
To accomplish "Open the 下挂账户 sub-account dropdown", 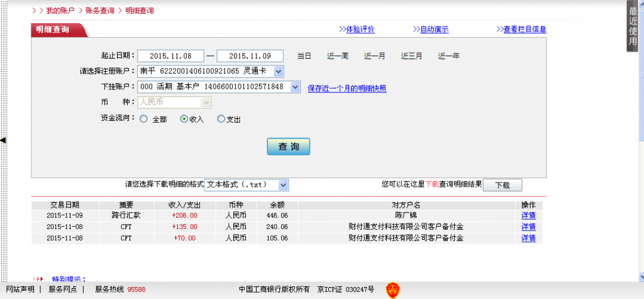I will coord(295,87).
